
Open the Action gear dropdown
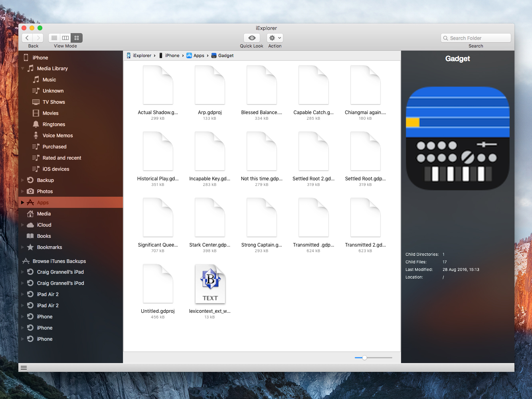[x=275, y=38]
